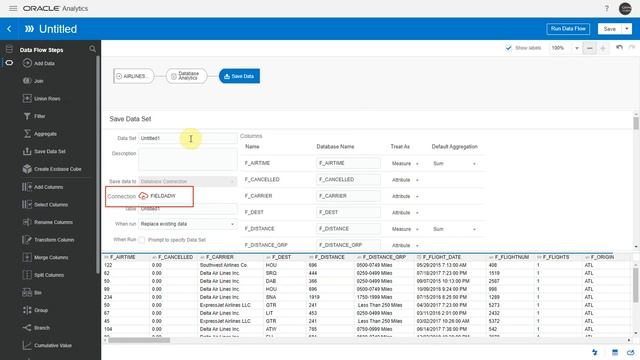Change F_DISTANCE default aggregation Sum dropdown
This screenshot has height=360, width=640.
pyautogui.click(x=454, y=229)
